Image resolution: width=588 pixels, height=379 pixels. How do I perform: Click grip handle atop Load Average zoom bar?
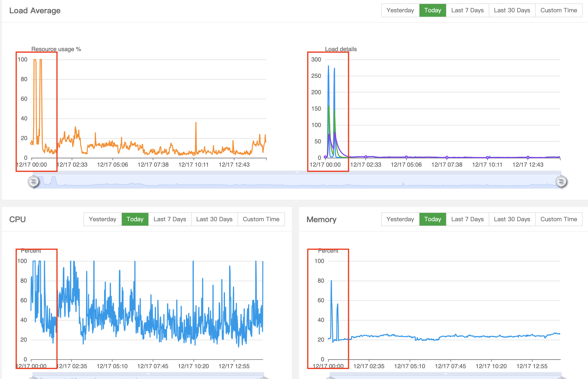[297, 172]
